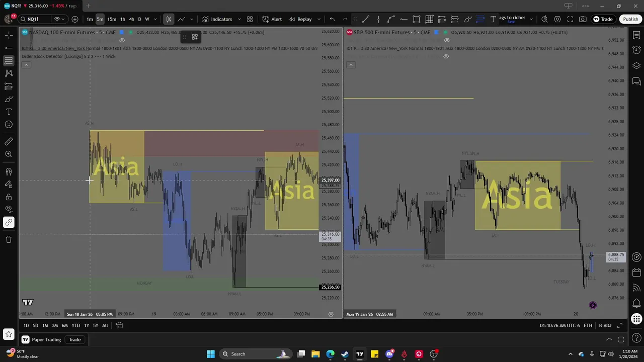Enter fullscreen mode
644x362 pixels.
tap(570, 19)
